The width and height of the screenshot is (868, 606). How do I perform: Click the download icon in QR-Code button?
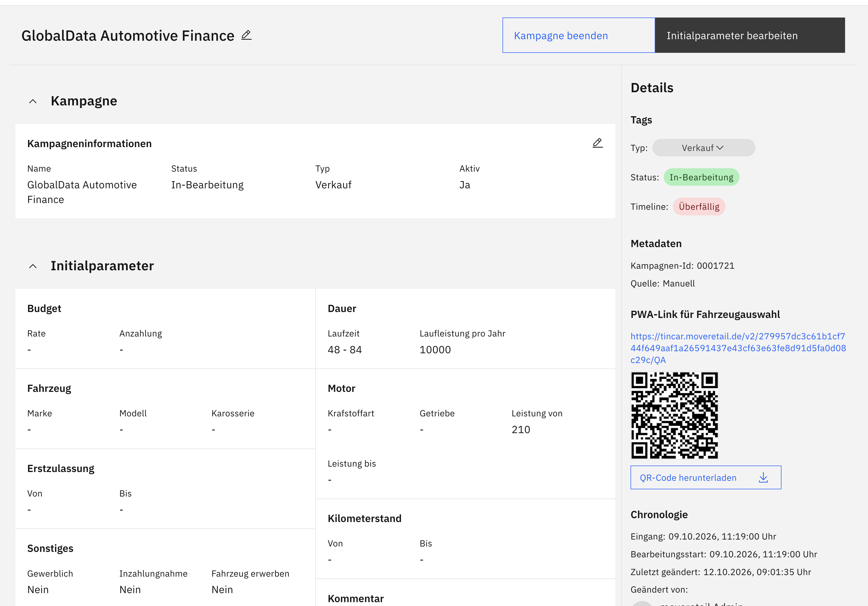click(x=763, y=477)
